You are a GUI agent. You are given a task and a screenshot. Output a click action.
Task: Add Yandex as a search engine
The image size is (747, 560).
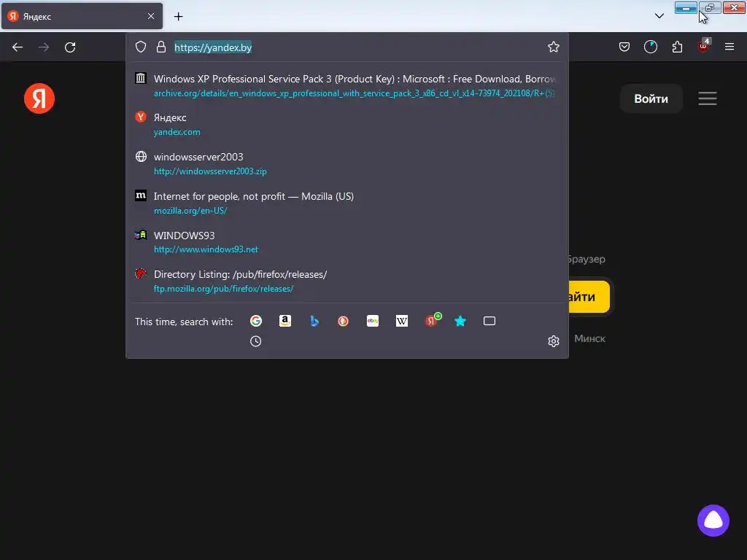coord(433,320)
